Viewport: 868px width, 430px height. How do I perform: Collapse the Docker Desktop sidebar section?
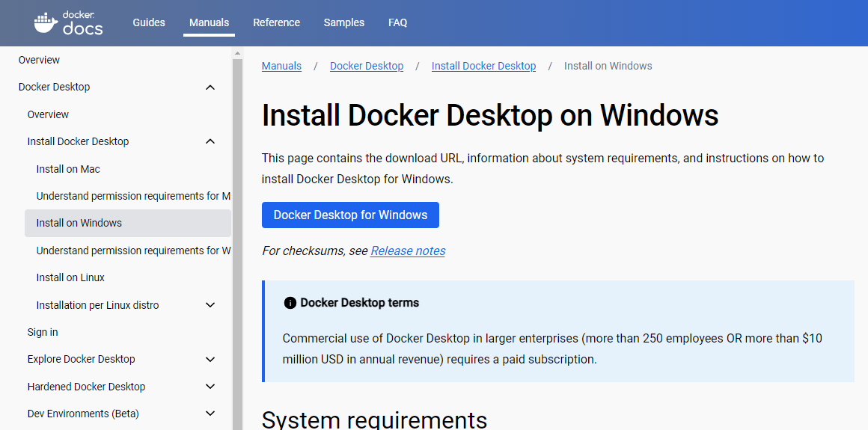coord(210,87)
